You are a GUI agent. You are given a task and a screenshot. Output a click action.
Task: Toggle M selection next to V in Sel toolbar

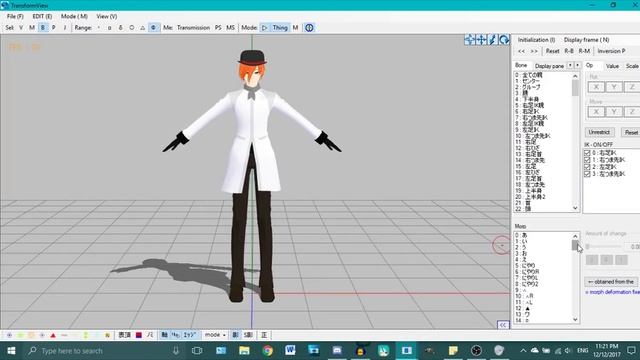[32, 28]
